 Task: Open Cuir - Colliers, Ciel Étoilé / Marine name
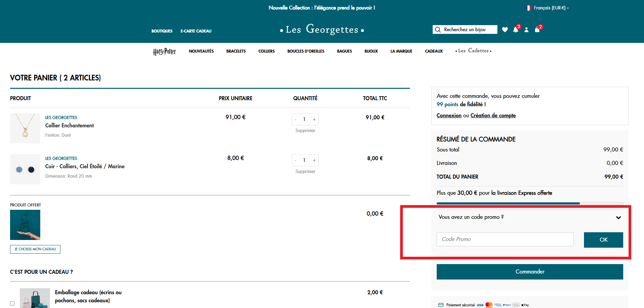[85, 166]
